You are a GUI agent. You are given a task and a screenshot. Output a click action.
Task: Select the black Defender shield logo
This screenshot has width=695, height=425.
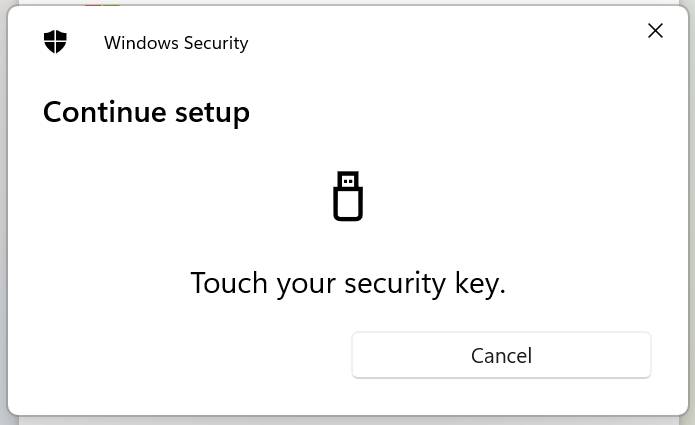pyautogui.click(x=55, y=42)
